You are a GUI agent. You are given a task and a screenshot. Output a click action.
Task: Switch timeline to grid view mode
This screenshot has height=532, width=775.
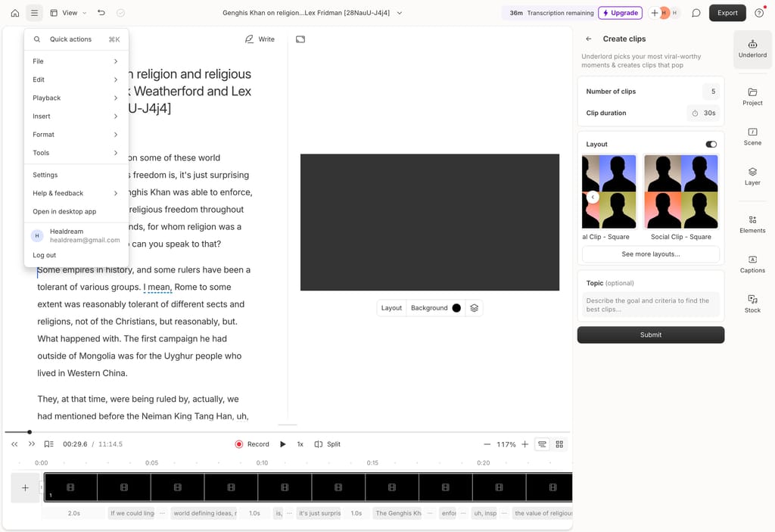560,444
